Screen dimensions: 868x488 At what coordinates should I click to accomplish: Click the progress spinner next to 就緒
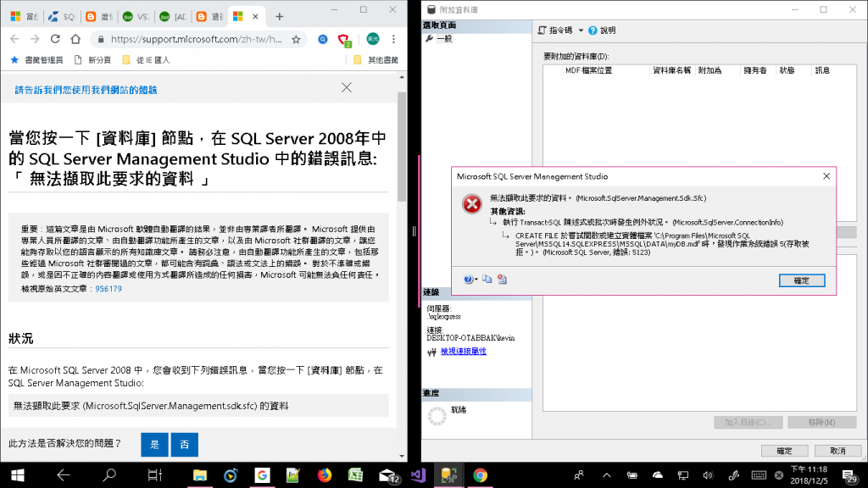(x=437, y=415)
